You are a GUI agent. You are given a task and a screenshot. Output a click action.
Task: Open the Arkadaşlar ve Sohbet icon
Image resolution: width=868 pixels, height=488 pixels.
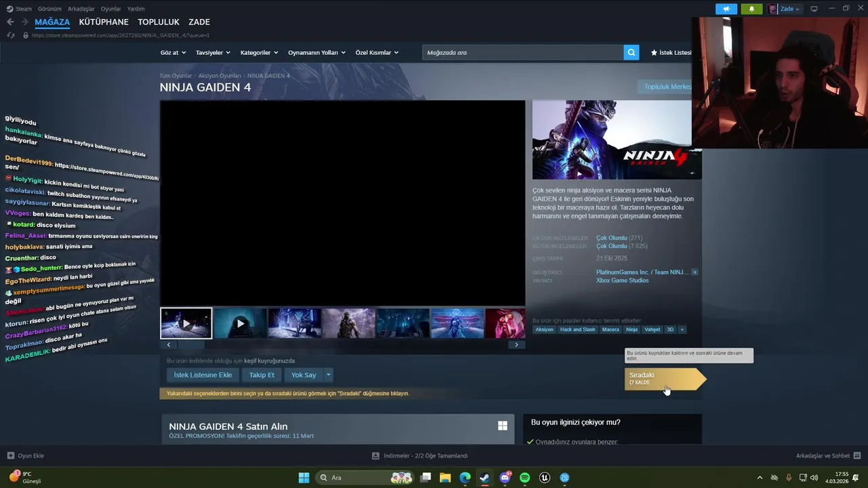857,455
